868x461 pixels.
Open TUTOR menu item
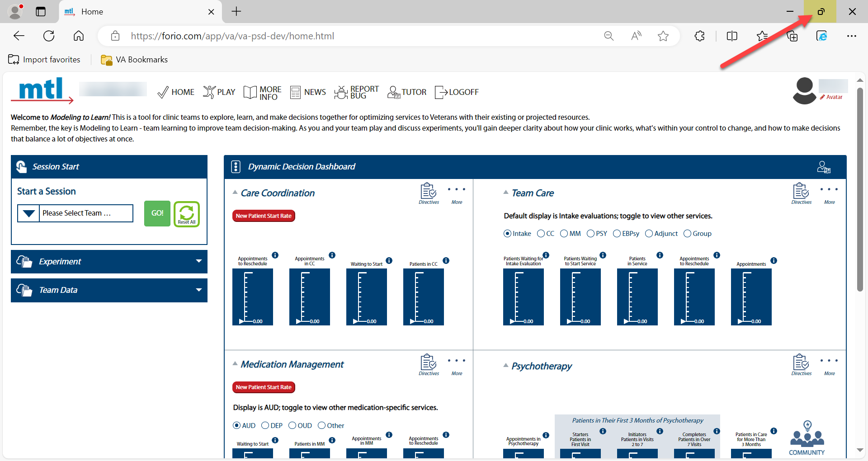pos(407,92)
